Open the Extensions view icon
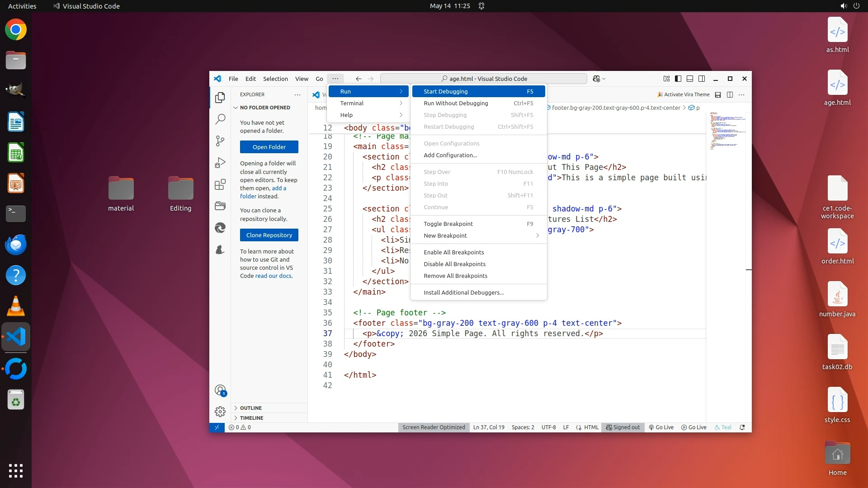 pos(220,184)
